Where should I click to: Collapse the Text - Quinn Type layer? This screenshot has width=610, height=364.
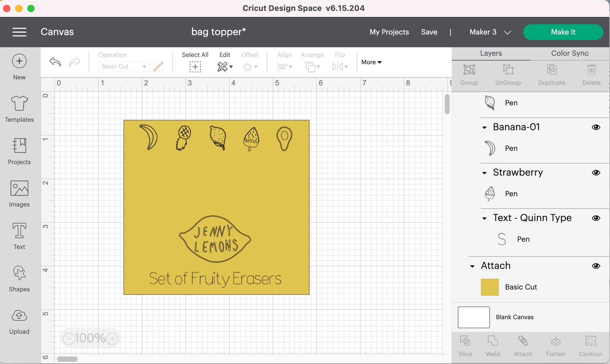pos(484,218)
